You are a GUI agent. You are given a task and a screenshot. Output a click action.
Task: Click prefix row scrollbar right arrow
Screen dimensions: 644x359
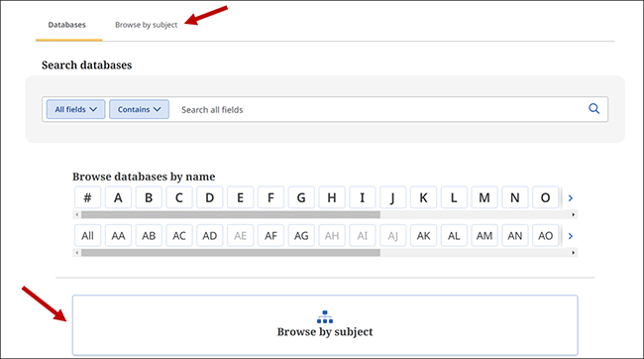point(574,253)
